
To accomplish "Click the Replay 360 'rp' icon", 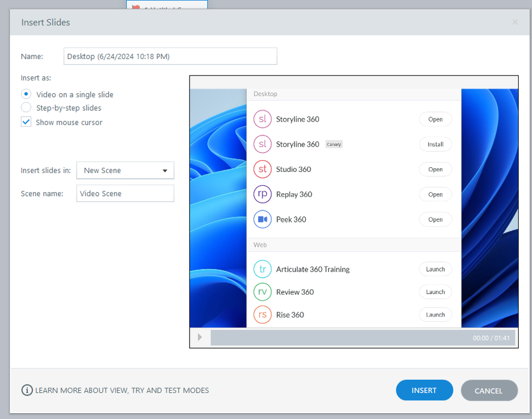I will tap(263, 194).
